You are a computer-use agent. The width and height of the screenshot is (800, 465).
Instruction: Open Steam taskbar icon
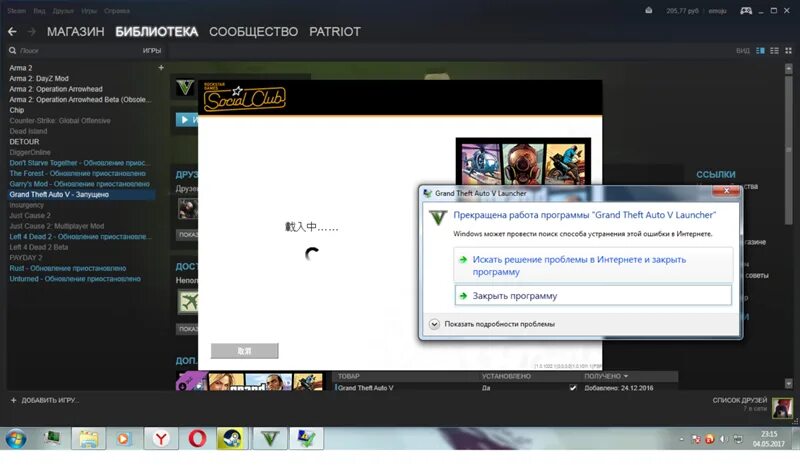click(x=233, y=438)
